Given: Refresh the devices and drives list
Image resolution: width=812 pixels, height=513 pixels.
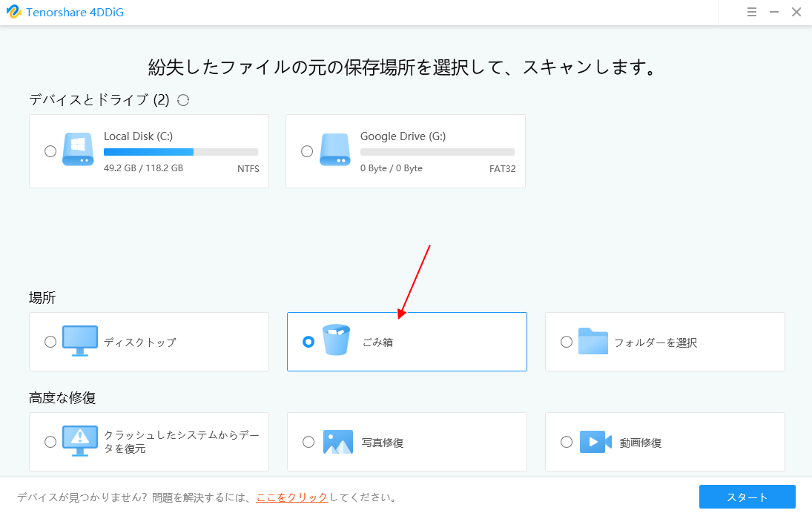Looking at the screenshot, I should click(183, 100).
